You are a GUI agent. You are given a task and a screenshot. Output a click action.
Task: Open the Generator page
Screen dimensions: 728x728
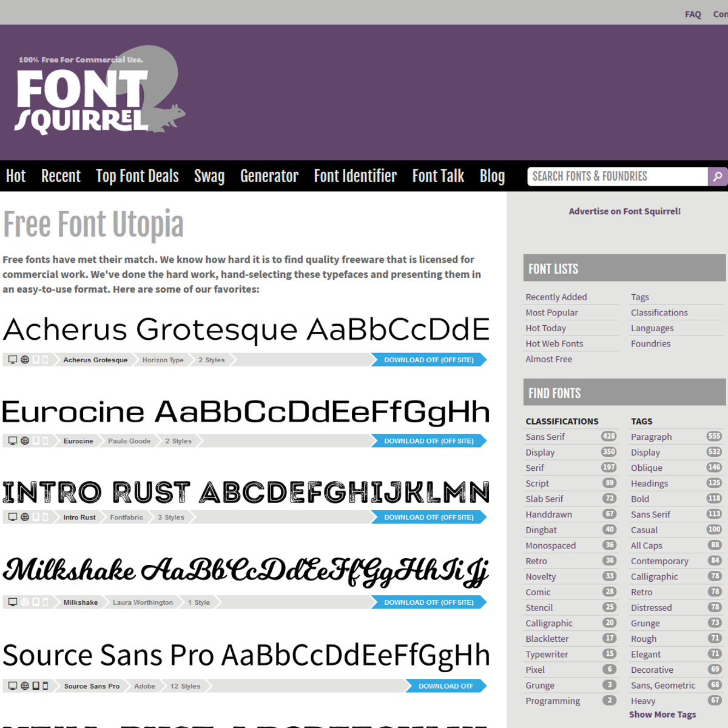tap(269, 176)
